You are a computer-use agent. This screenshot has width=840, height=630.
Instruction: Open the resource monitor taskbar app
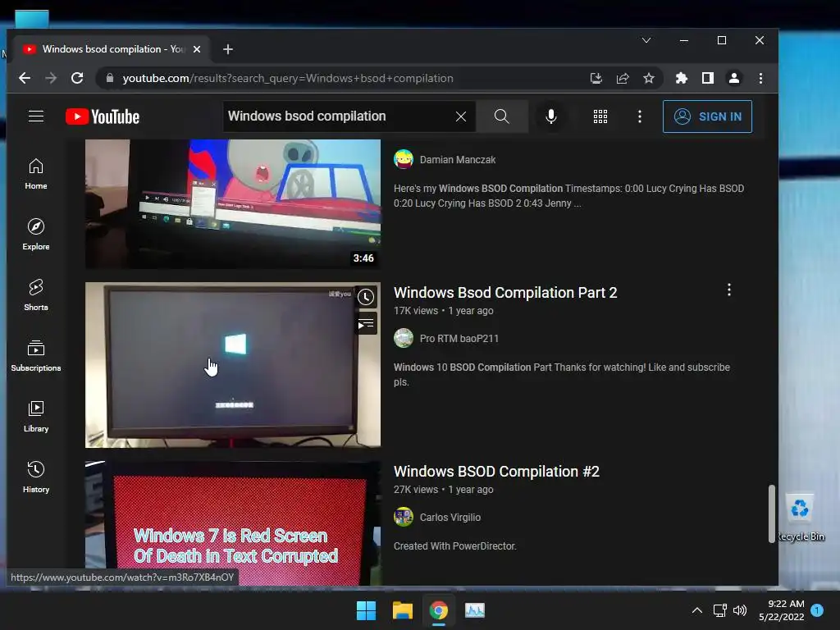click(x=475, y=610)
